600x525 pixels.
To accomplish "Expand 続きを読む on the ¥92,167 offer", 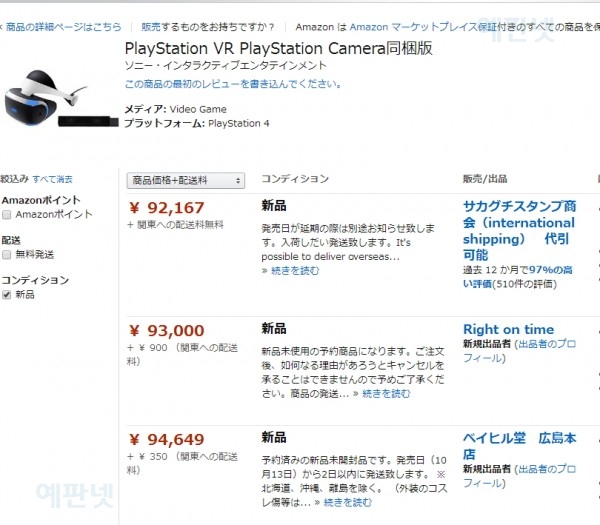I will click(295, 271).
